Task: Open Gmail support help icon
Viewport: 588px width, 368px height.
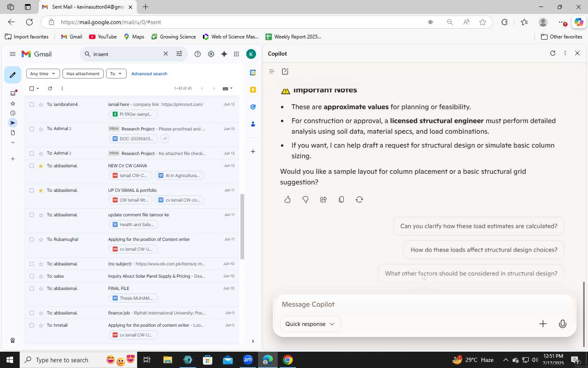Action: pos(198,54)
